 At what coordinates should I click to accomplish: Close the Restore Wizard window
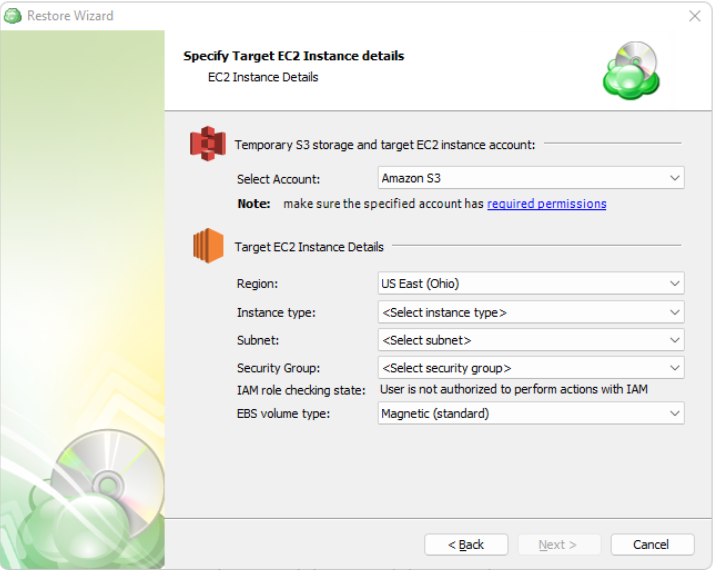point(695,16)
